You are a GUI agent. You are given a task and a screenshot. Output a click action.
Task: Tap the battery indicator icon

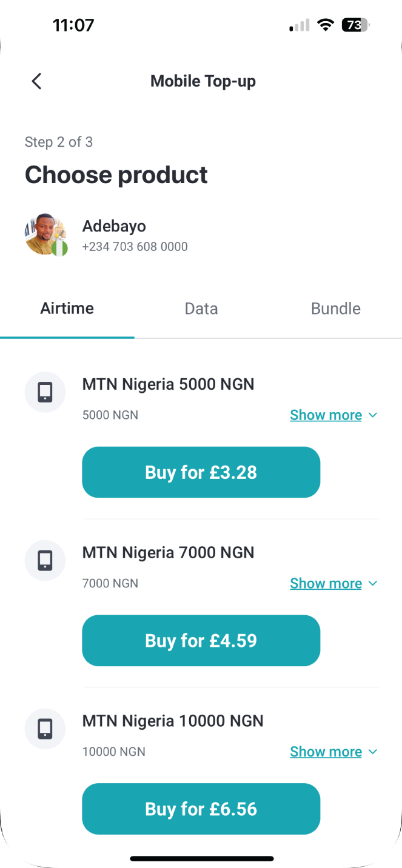click(355, 25)
